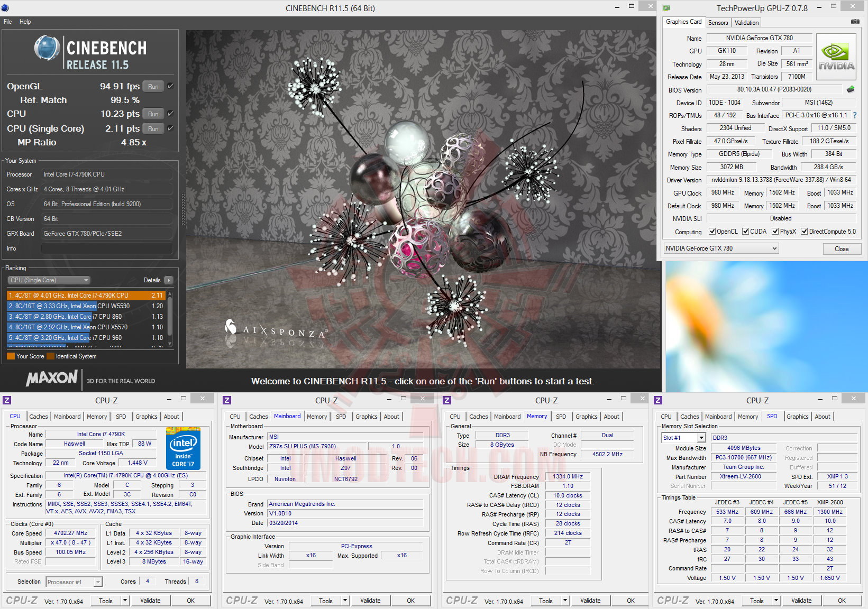Click the Intel Core i7 logo
868x609 pixels.
(183, 448)
